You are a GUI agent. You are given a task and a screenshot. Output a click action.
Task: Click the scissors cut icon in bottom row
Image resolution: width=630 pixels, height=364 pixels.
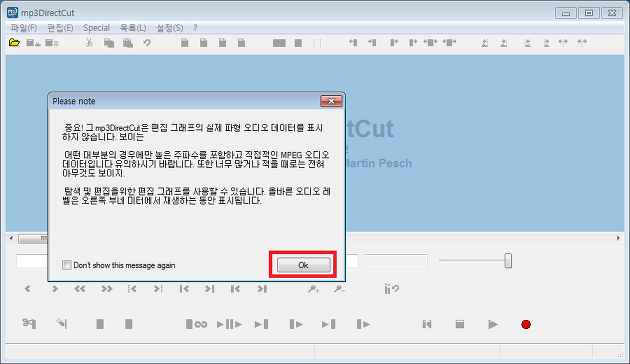coord(29,323)
